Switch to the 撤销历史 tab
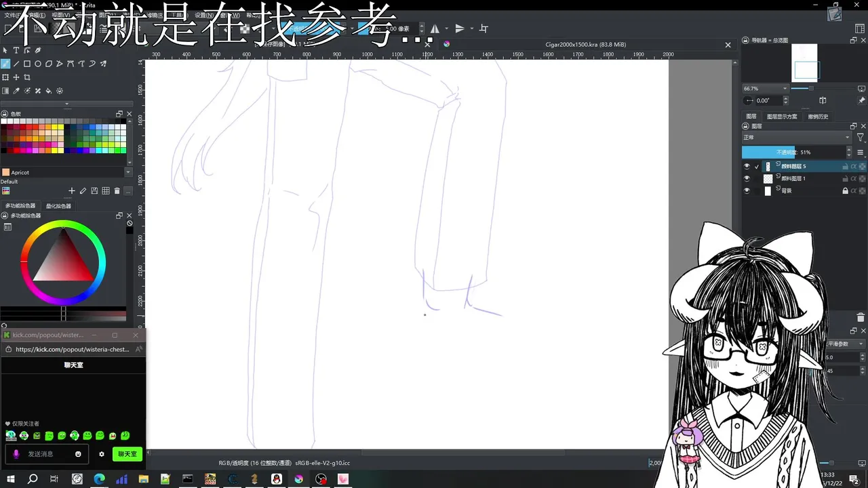The width and height of the screenshot is (868, 488). point(818,117)
